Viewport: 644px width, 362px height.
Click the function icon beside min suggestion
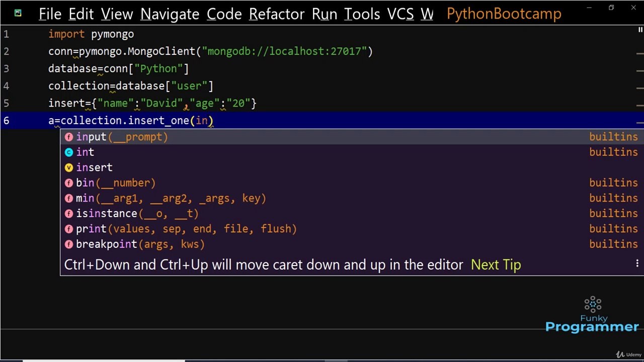point(69,198)
